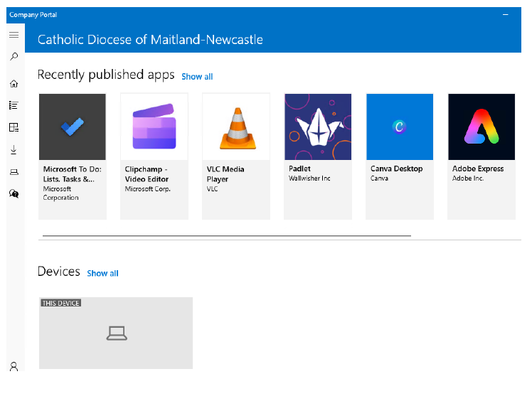The height and width of the screenshot is (401, 532).
Task: Open the Padlet app tile
Action: [x=318, y=156]
